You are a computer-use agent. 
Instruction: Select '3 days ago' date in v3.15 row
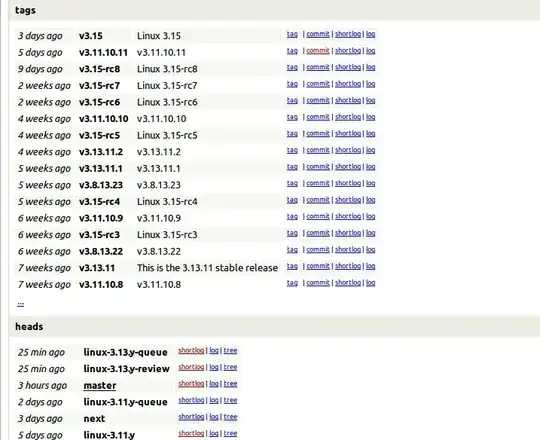point(40,36)
